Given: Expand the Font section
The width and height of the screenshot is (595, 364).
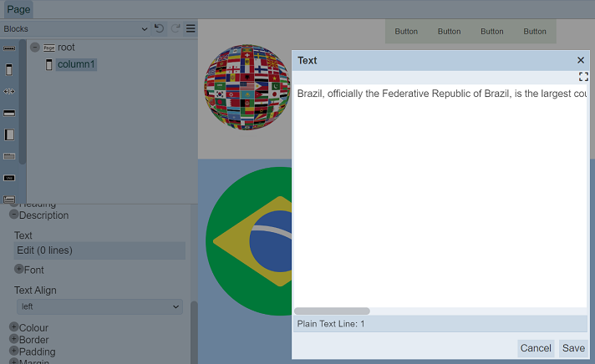Looking at the screenshot, I should [x=19, y=269].
